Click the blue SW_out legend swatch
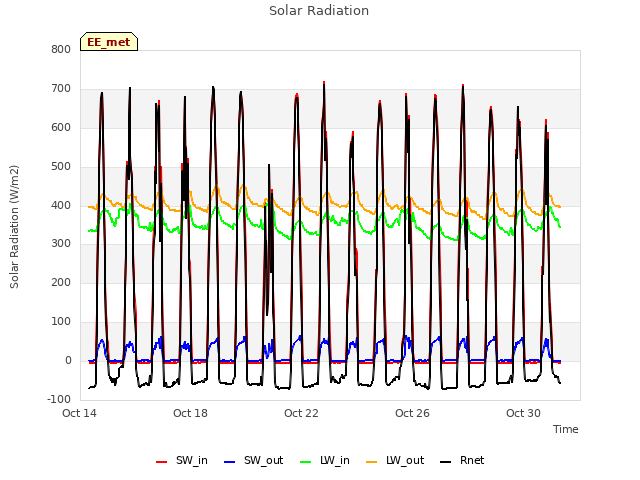The image size is (640, 480). tap(230, 462)
